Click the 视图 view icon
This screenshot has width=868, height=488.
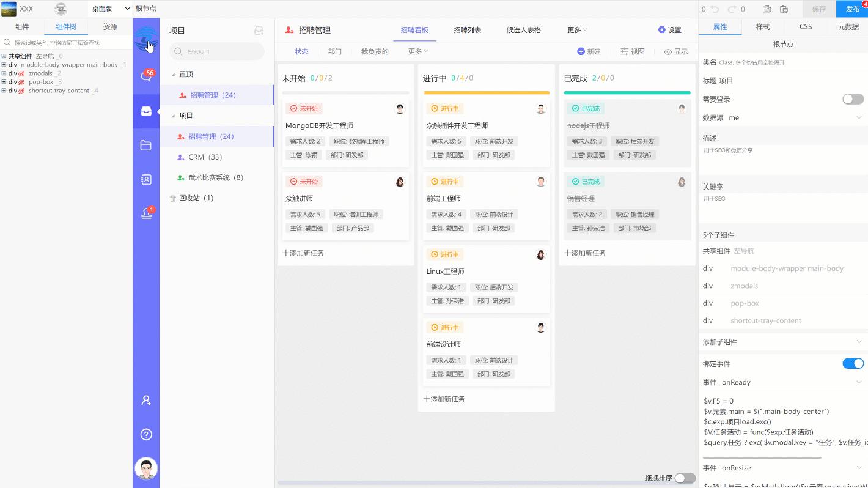pyautogui.click(x=624, y=51)
